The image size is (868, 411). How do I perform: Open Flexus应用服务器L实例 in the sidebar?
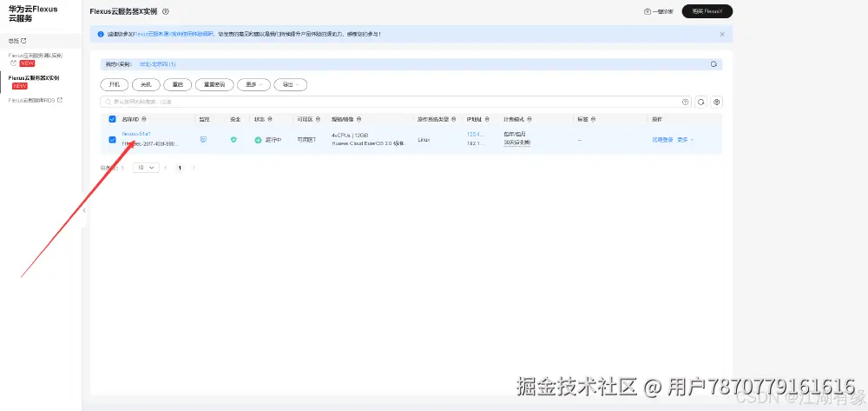click(x=36, y=56)
